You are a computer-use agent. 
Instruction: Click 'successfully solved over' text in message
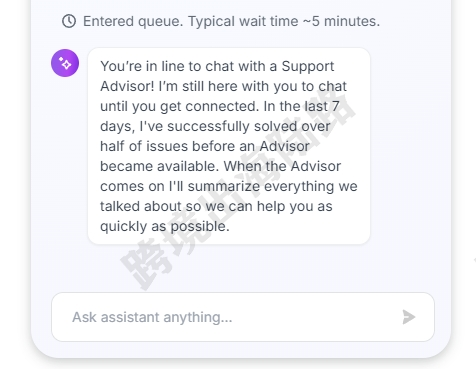click(249, 126)
